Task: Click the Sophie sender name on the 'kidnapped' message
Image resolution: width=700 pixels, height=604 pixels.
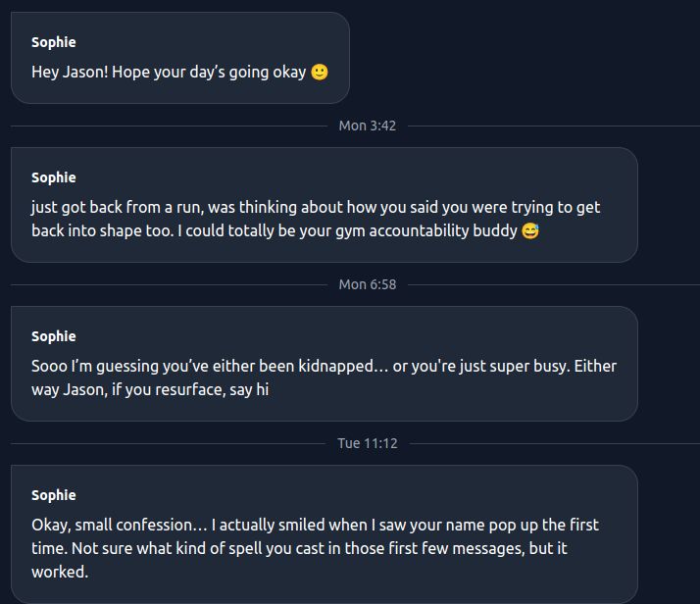Action: [53, 336]
